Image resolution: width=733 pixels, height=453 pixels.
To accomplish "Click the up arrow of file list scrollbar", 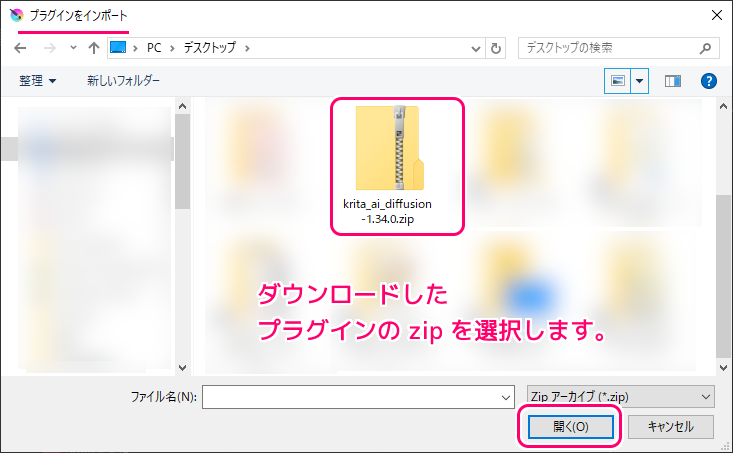I will 724,107.
